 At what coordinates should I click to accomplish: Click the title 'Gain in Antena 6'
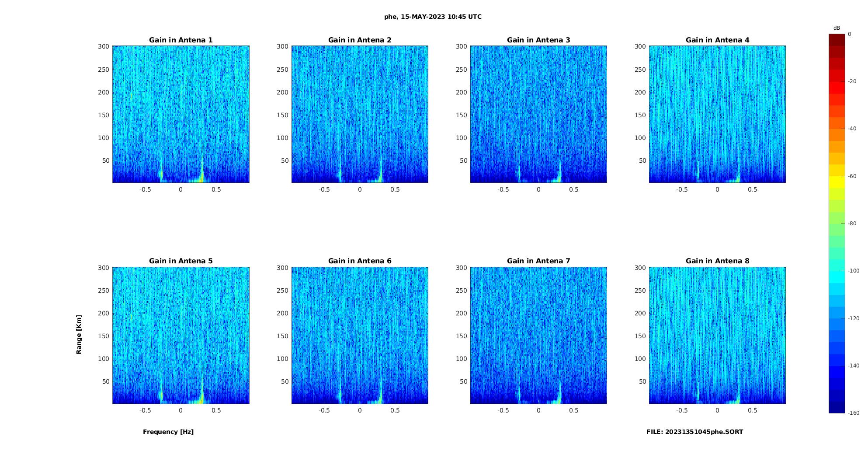click(x=360, y=261)
